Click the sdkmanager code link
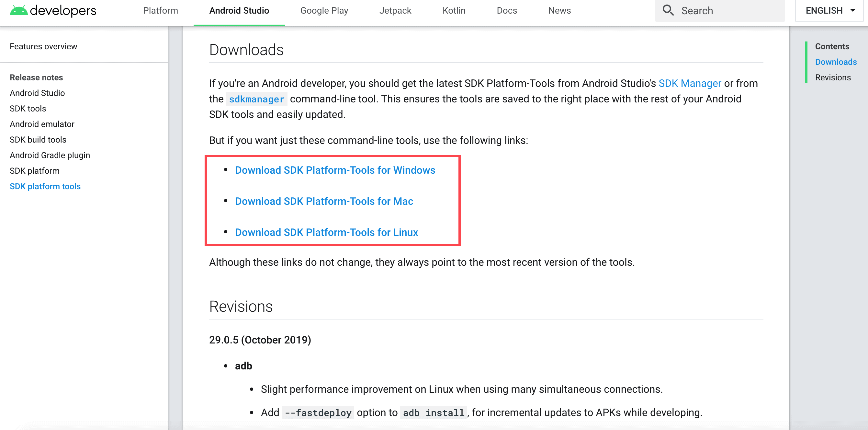Viewport: 868px width, 430px height. tap(256, 99)
